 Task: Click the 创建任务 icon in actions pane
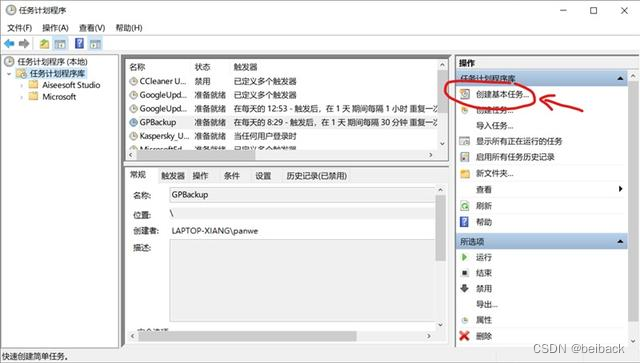point(465,110)
